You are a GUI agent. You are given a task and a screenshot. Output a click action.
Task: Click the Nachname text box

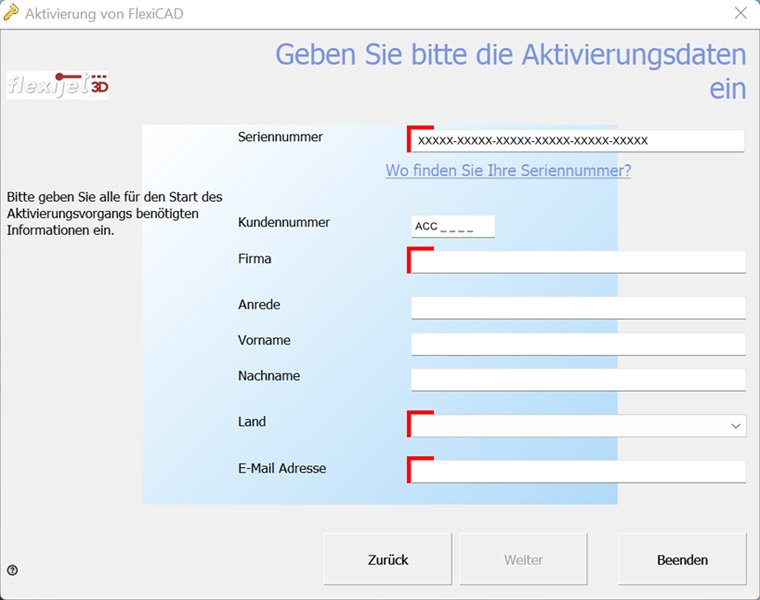578,379
